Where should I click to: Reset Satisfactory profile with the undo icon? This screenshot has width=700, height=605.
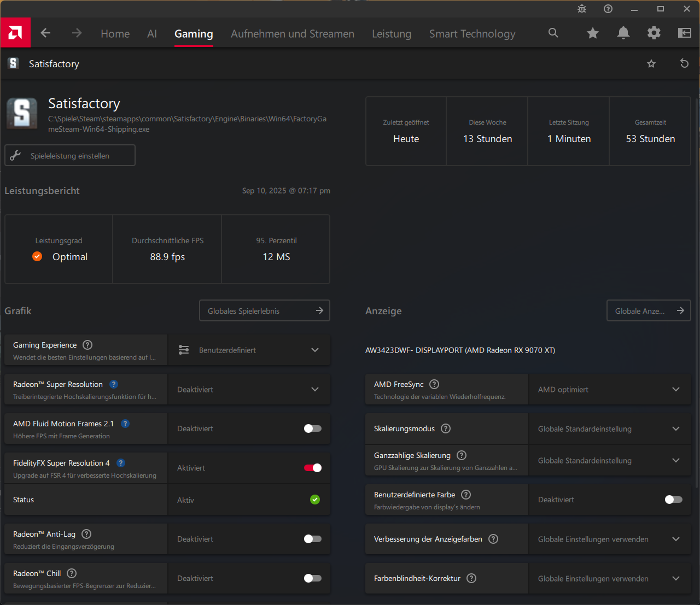pyautogui.click(x=684, y=63)
